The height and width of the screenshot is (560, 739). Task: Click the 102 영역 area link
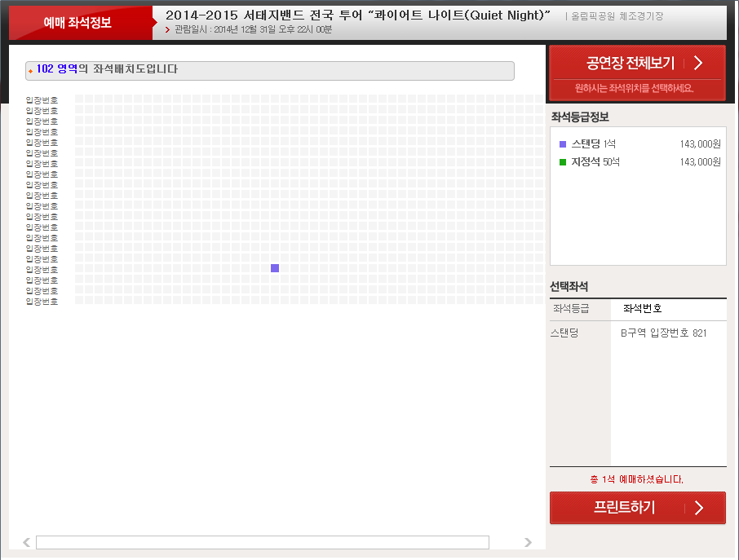57,68
